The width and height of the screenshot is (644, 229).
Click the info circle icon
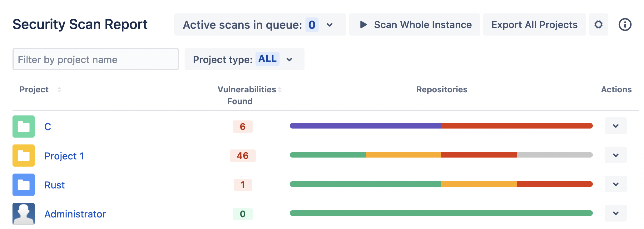pos(625,25)
